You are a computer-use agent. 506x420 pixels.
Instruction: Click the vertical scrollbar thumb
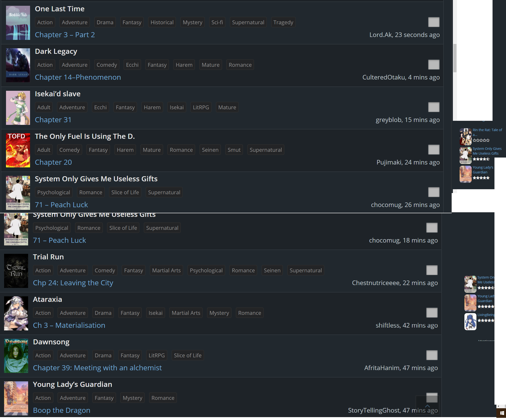pos(455,58)
